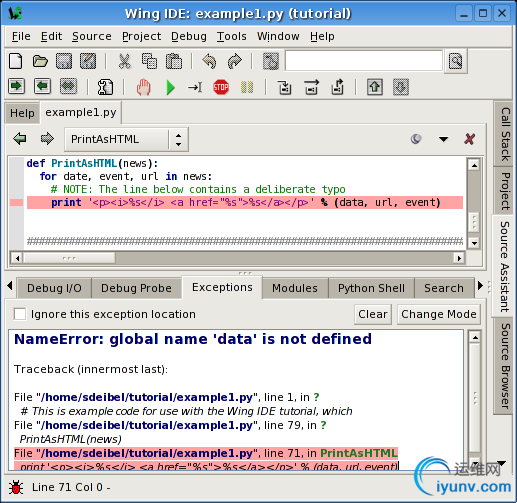Screen dimensions: 517x503
Task: Open the Tools menu
Action: pos(231,36)
